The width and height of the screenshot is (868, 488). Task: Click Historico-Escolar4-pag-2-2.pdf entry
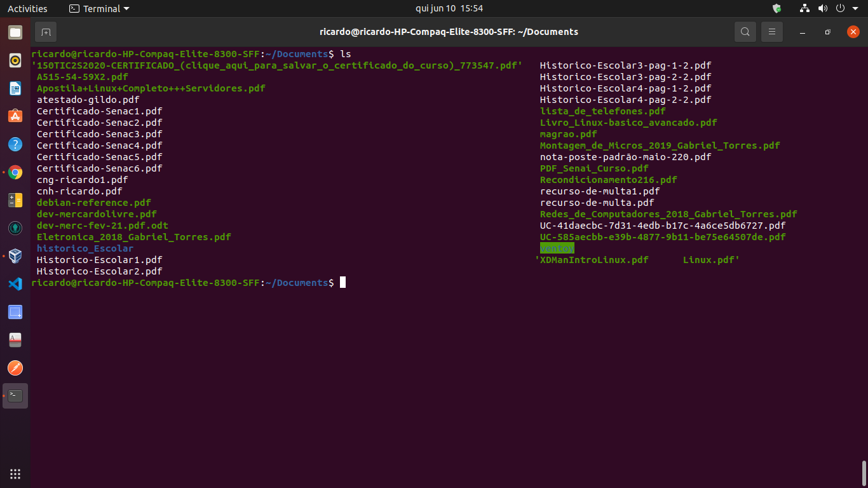626,99
